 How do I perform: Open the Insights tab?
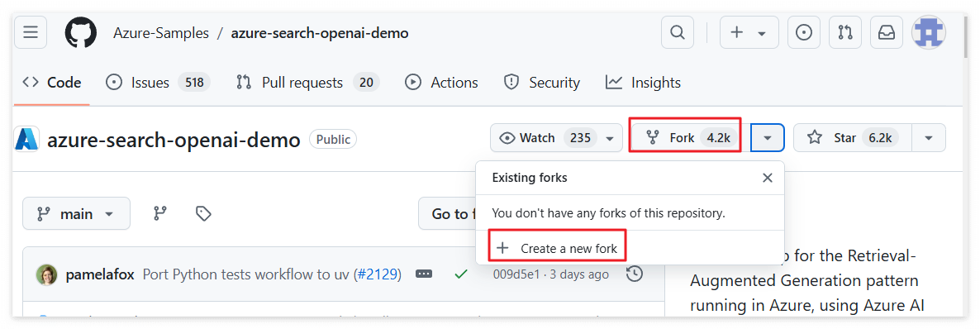click(643, 83)
